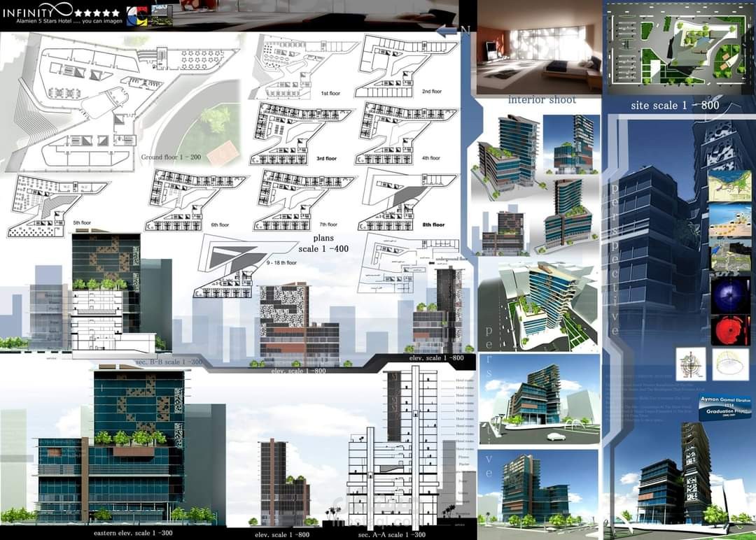
Task: Open the sun path dome diagram
Action: coord(730,364)
